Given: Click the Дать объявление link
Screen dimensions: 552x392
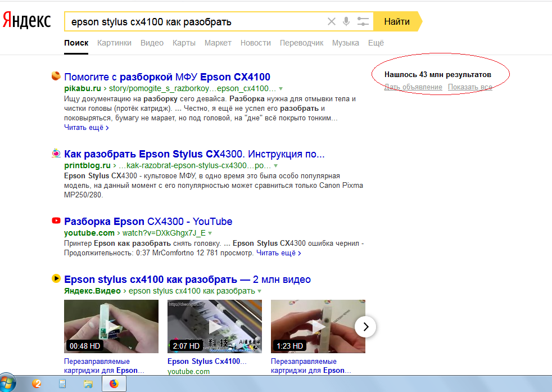Looking at the screenshot, I should (413, 87).
